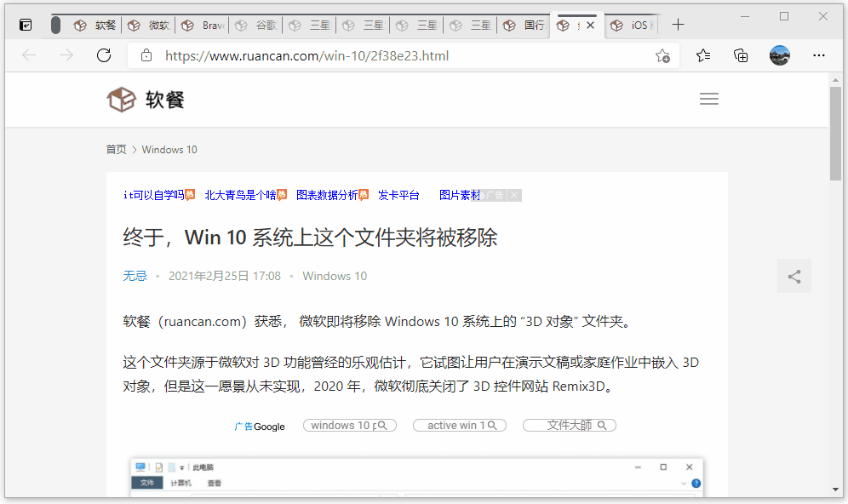This screenshot has width=848, height=504.
Task: Click the page vertical scrollbar thumb
Action: tap(835, 134)
